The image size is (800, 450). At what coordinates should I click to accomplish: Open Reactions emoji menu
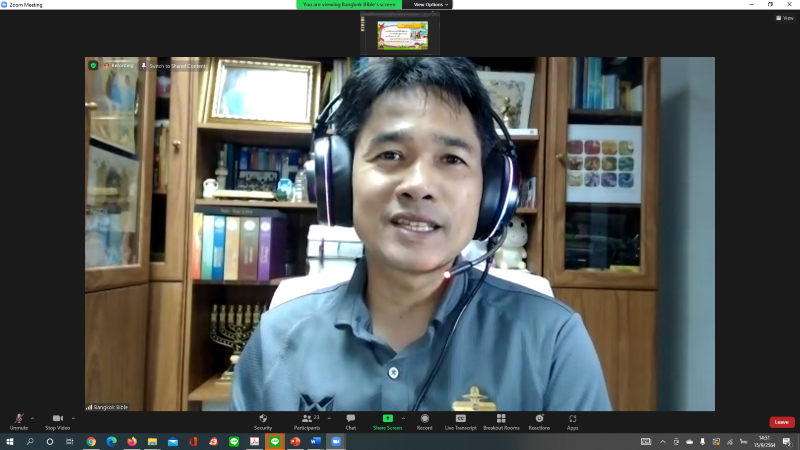click(539, 422)
